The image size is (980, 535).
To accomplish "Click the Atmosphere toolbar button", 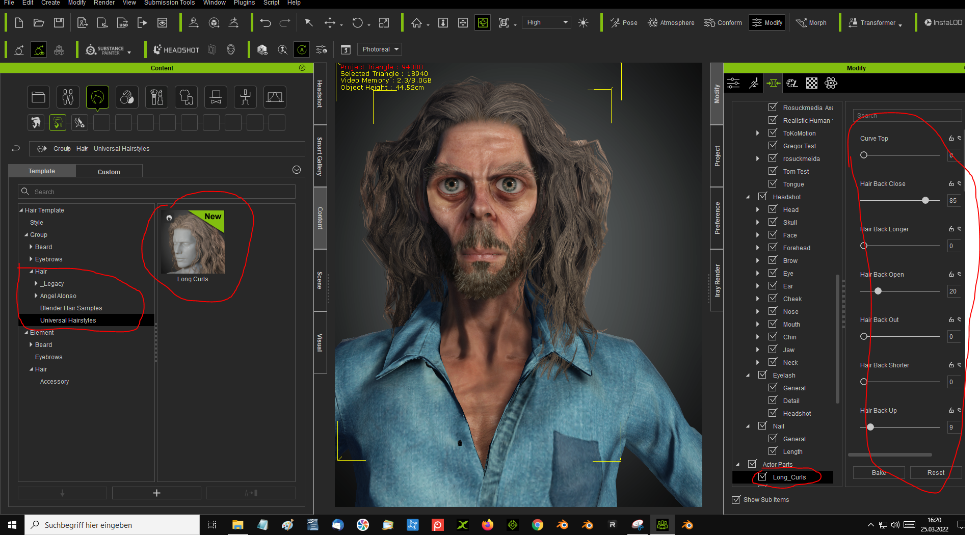I will pos(671,22).
